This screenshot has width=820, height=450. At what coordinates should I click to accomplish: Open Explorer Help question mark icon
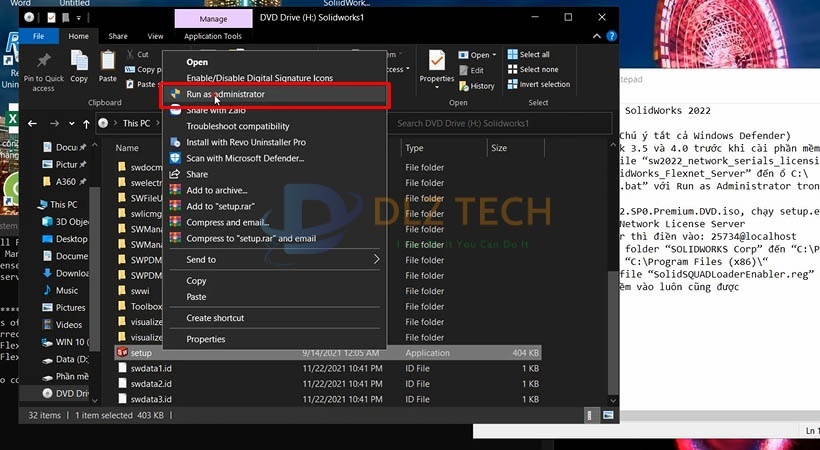(x=611, y=36)
